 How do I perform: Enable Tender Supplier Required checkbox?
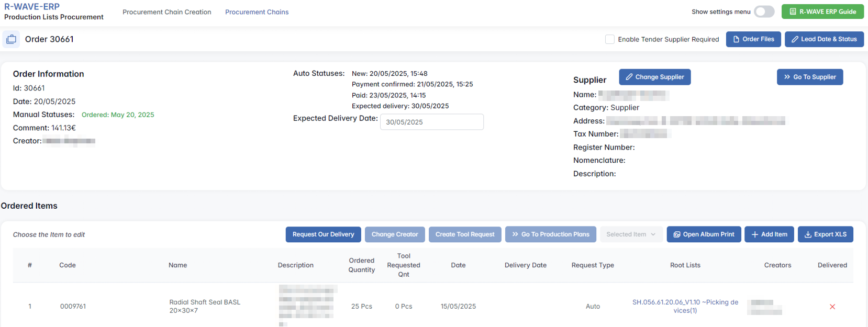(610, 39)
